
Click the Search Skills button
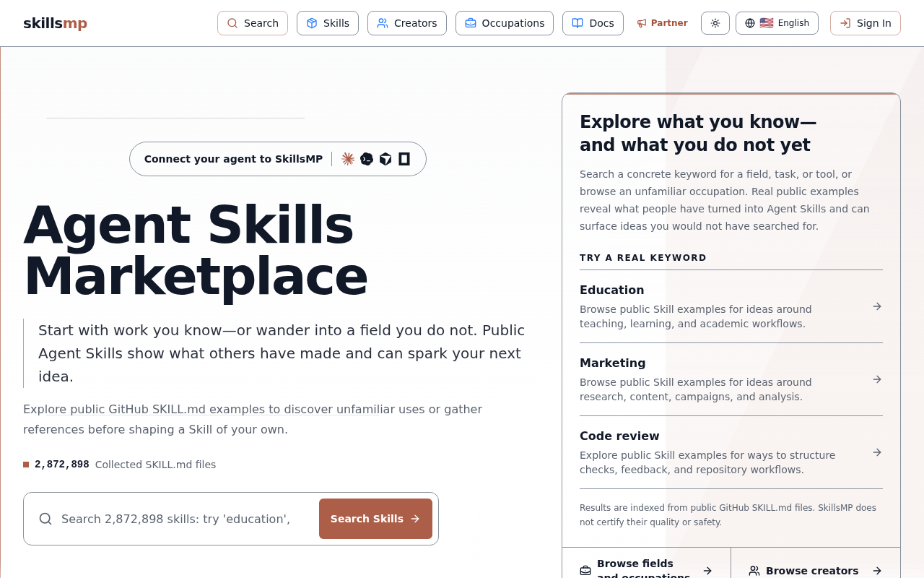(375, 519)
